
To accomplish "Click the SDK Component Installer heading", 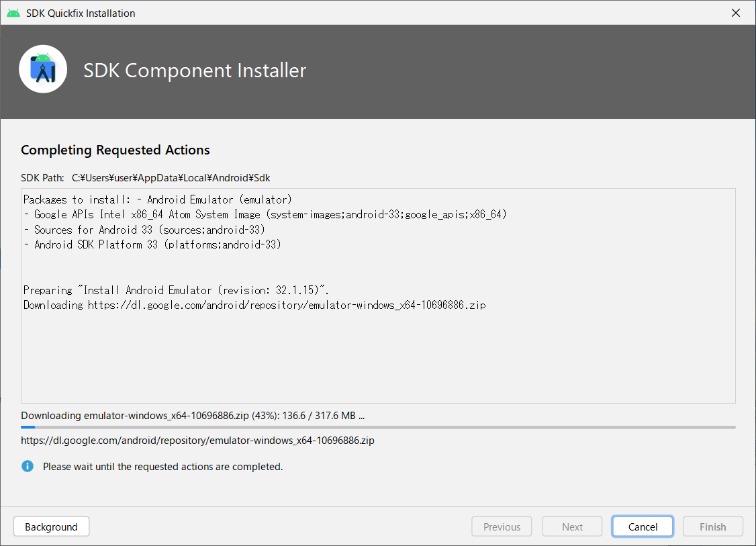I will click(x=195, y=70).
